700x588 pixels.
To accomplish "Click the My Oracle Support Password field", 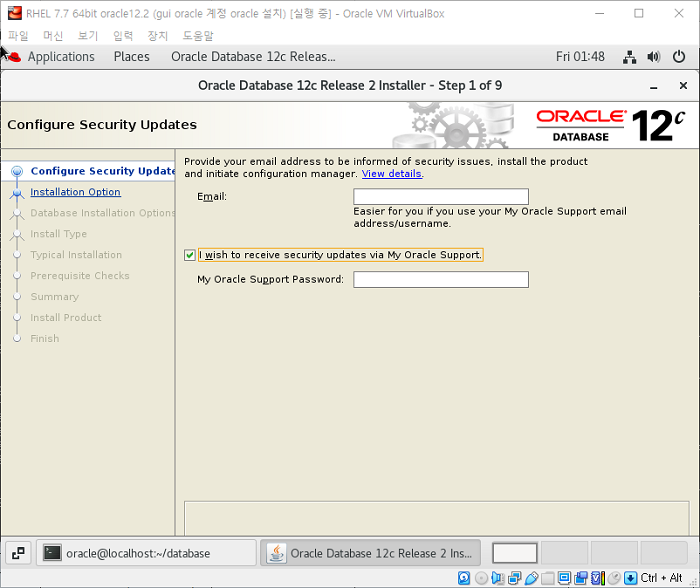I will click(x=440, y=280).
